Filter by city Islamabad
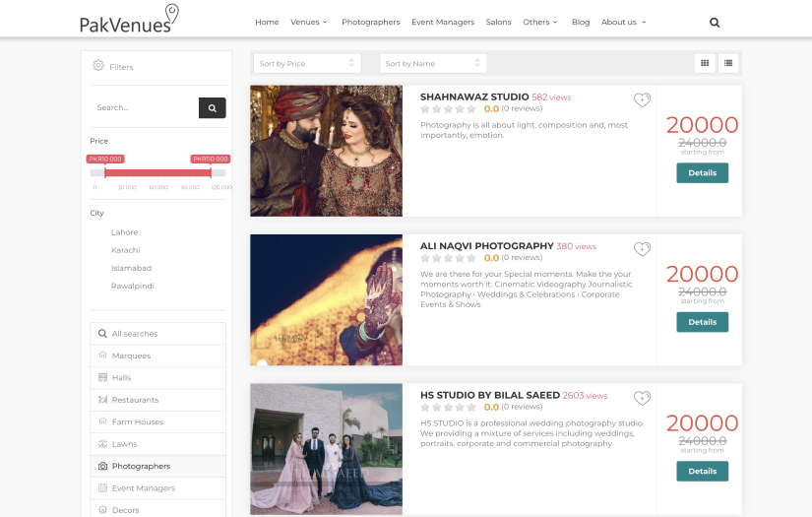812x517 pixels. coord(131,268)
